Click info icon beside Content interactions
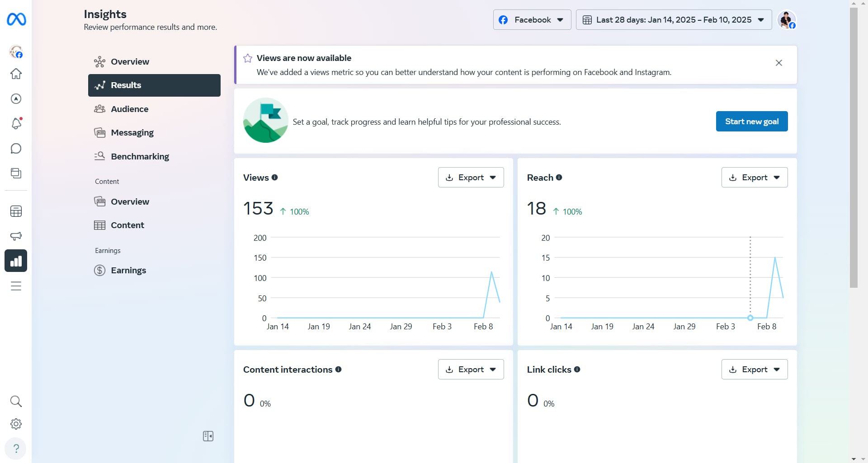The height and width of the screenshot is (463, 868). (x=338, y=369)
